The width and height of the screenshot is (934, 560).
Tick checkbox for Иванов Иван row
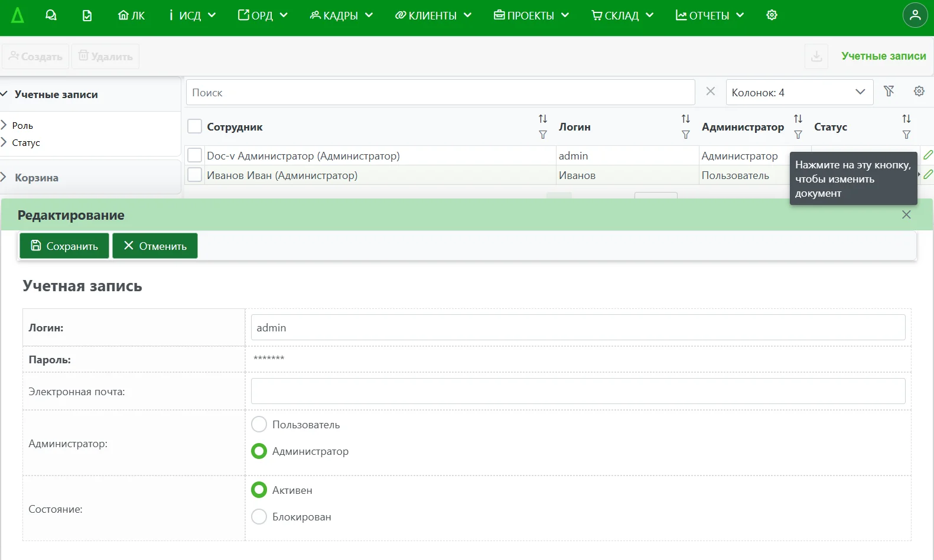[x=194, y=175]
